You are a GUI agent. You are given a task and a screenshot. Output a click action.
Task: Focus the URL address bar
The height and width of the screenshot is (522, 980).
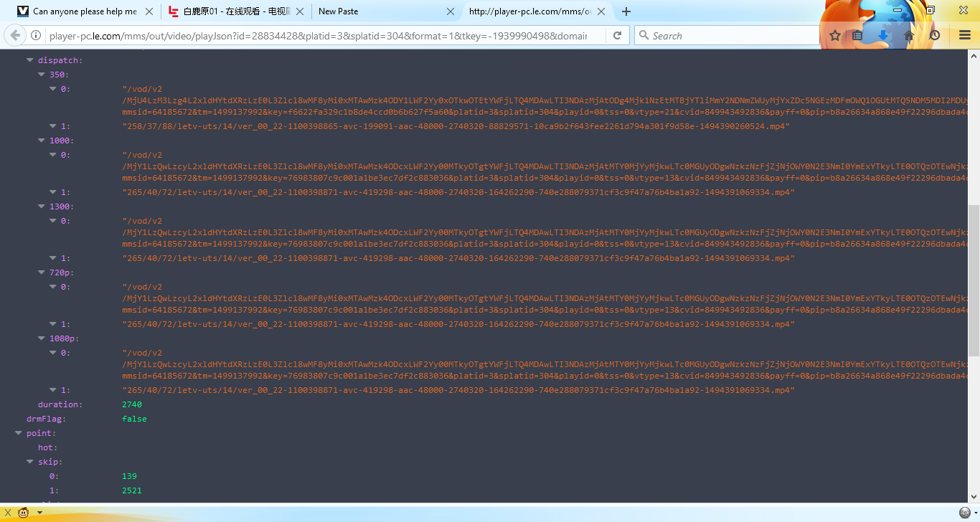pyautogui.click(x=318, y=35)
